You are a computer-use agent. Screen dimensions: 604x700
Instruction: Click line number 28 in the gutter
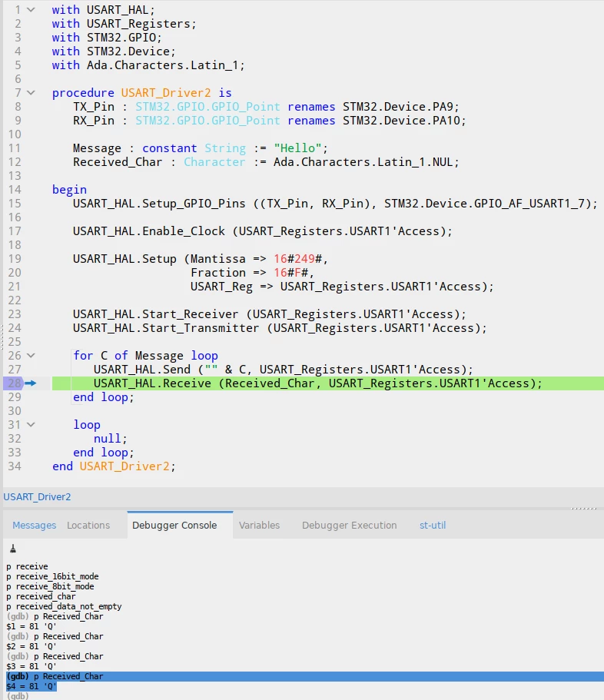[15, 383]
